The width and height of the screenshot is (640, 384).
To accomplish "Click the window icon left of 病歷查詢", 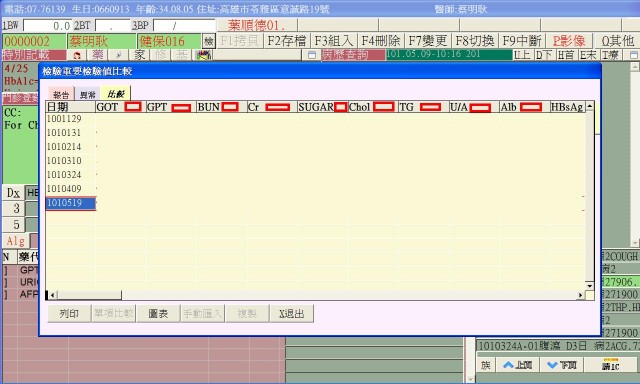I will tap(312, 55).
